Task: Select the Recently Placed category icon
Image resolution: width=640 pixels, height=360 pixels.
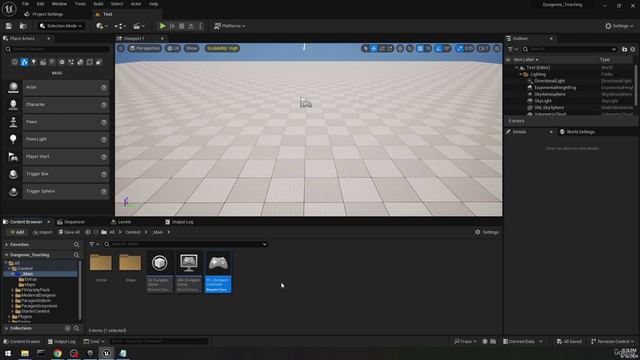Action: (15, 62)
